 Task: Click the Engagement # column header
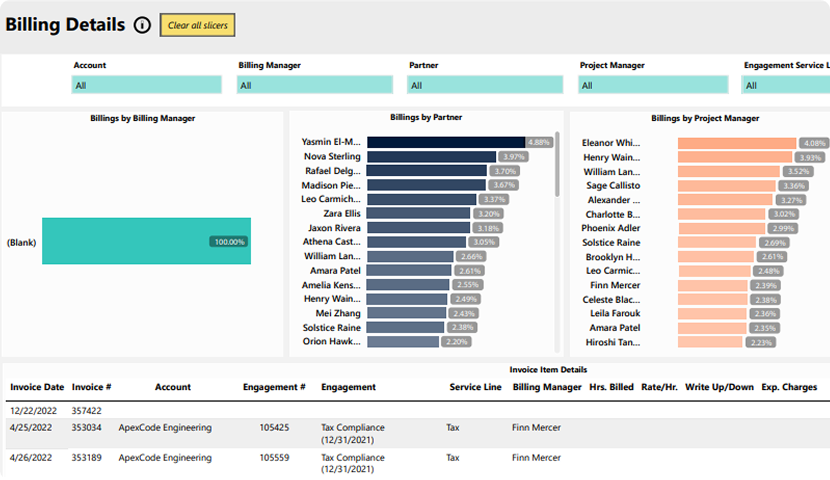point(273,387)
